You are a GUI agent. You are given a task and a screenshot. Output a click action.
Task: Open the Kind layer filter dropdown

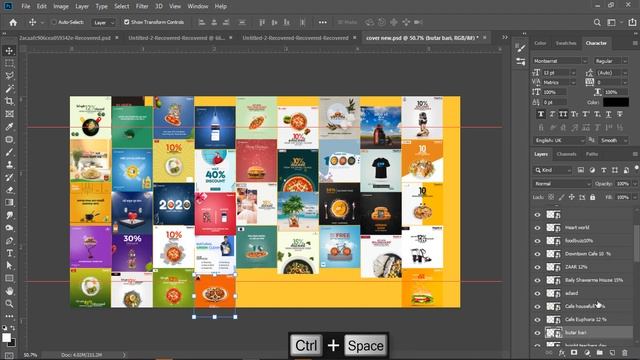(x=553, y=170)
